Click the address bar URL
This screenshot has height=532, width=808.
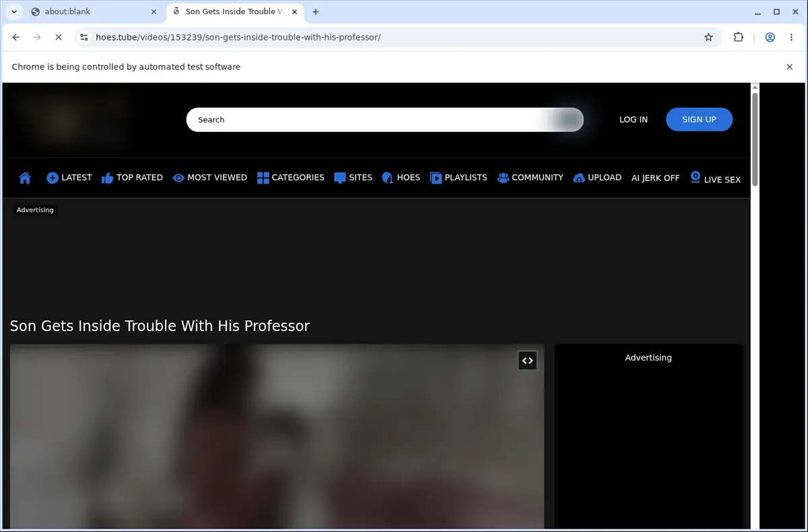(238, 37)
